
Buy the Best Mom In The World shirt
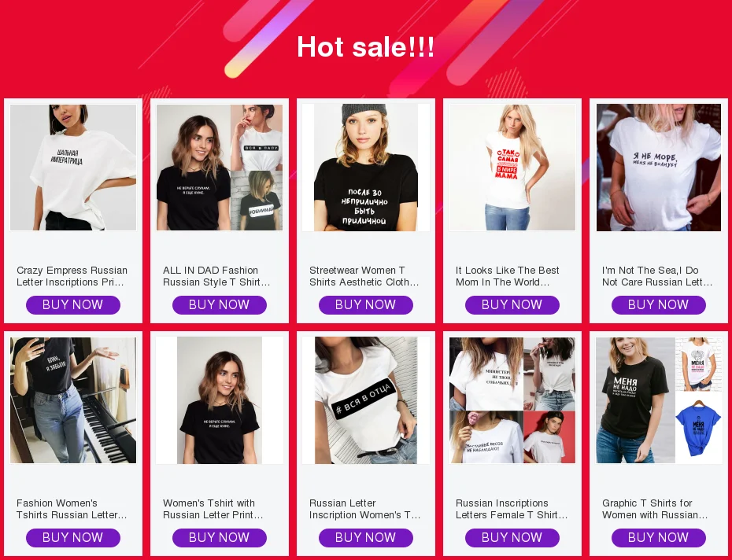pyautogui.click(x=512, y=304)
